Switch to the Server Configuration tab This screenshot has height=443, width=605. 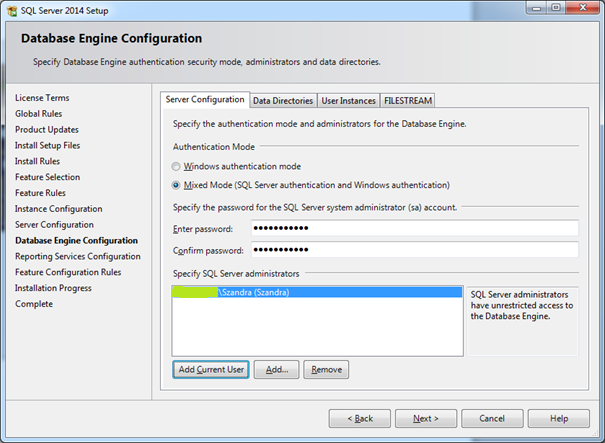tap(205, 100)
